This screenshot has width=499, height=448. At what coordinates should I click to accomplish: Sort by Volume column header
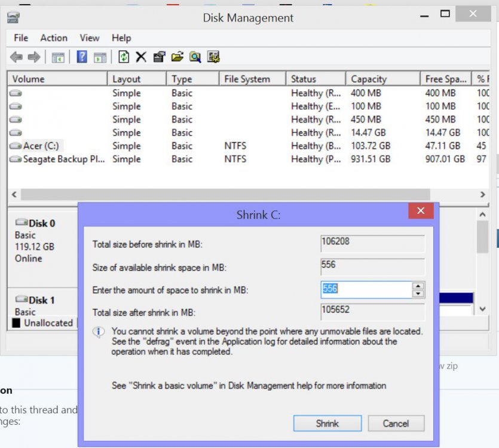57,79
